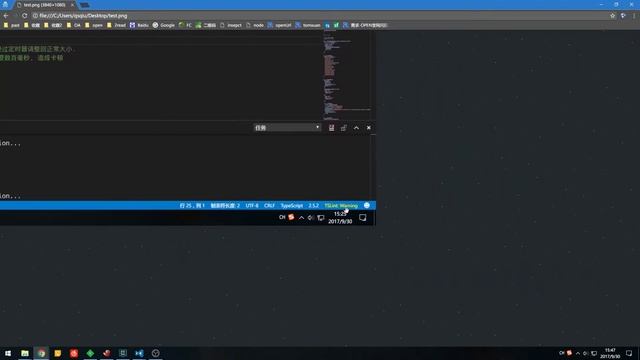Image resolution: width=640 pixels, height=360 pixels.
Task: Open the Windows Start menu
Action: (x=8, y=353)
